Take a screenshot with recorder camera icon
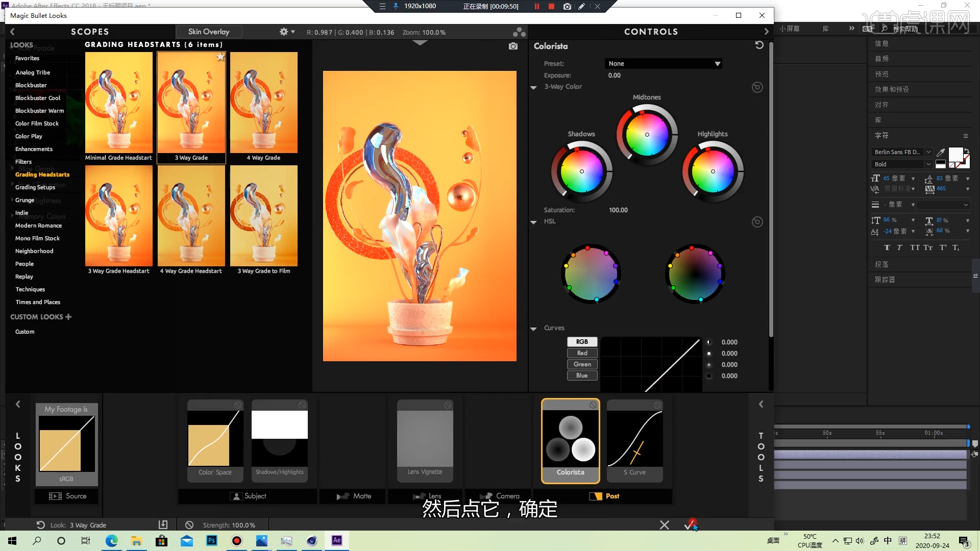The height and width of the screenshot is (551, 980). [567, 7]
